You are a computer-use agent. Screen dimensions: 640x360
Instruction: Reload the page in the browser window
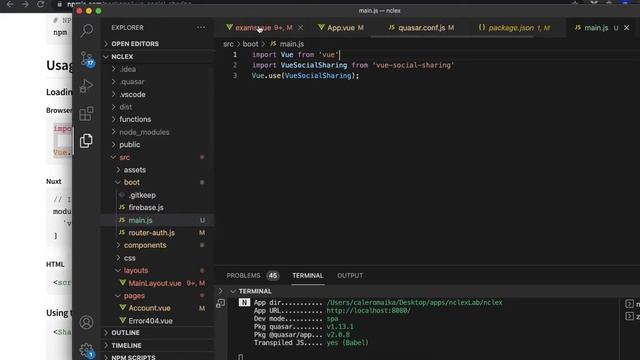point(40,4)
